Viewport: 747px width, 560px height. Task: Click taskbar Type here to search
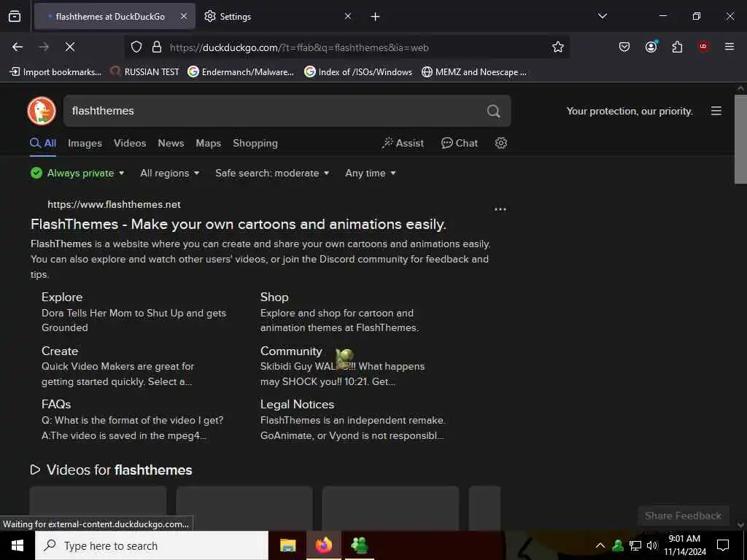[152, 545]
